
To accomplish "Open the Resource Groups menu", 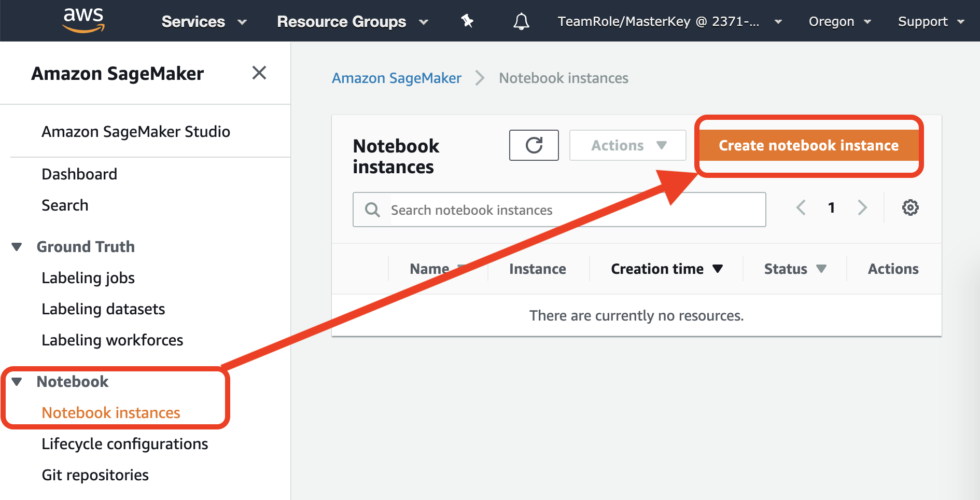I will [353, 22].
